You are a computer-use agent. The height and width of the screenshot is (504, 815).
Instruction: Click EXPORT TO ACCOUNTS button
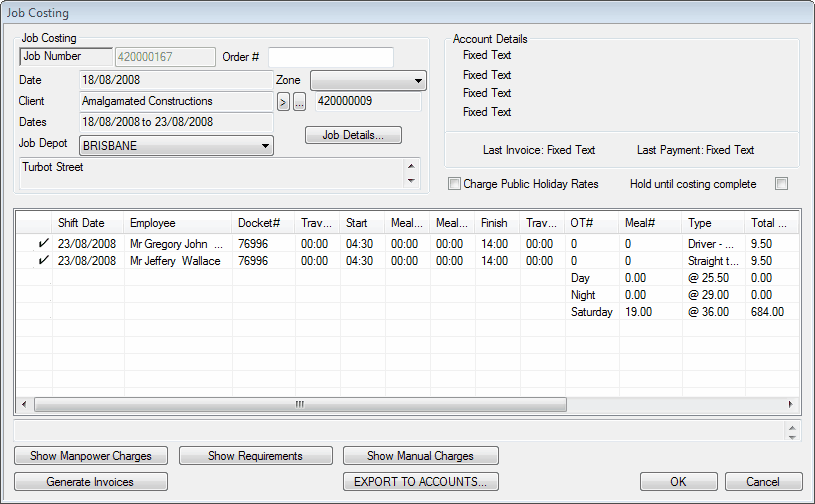coord(420,482)
